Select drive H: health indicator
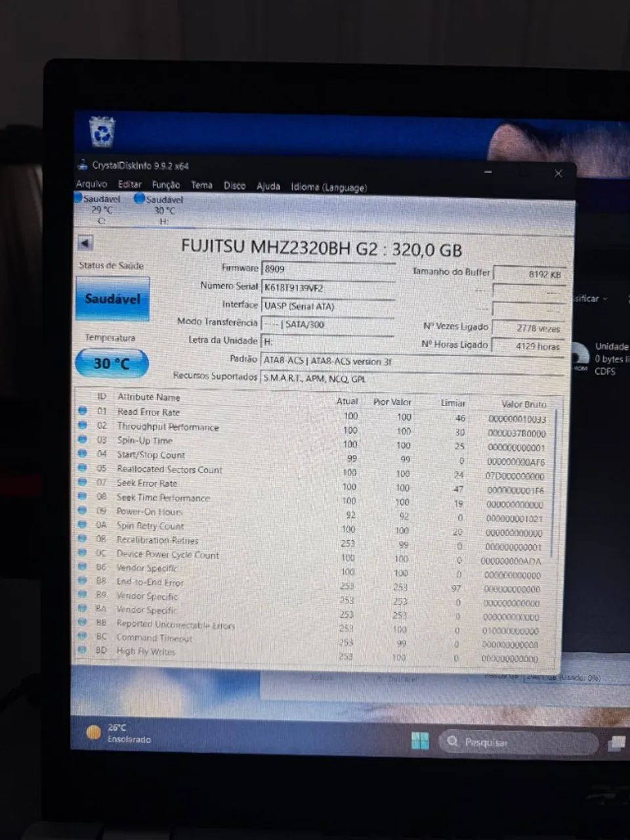 (160, 209)
